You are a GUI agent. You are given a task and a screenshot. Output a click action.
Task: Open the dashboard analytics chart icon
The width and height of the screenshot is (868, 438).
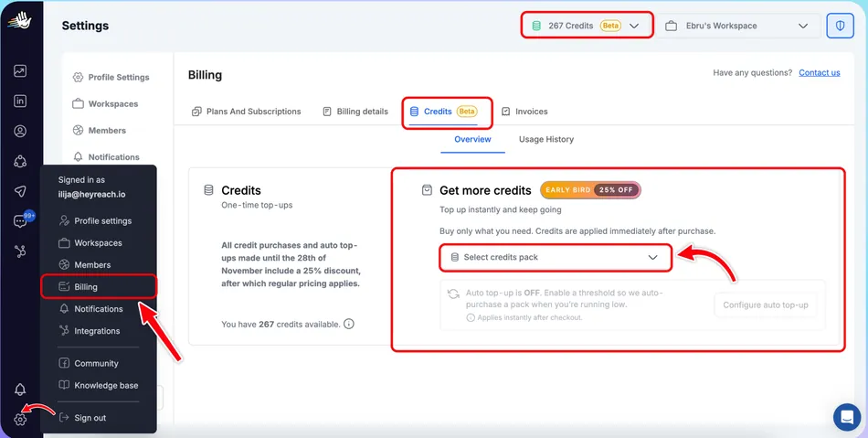(20, 71)
